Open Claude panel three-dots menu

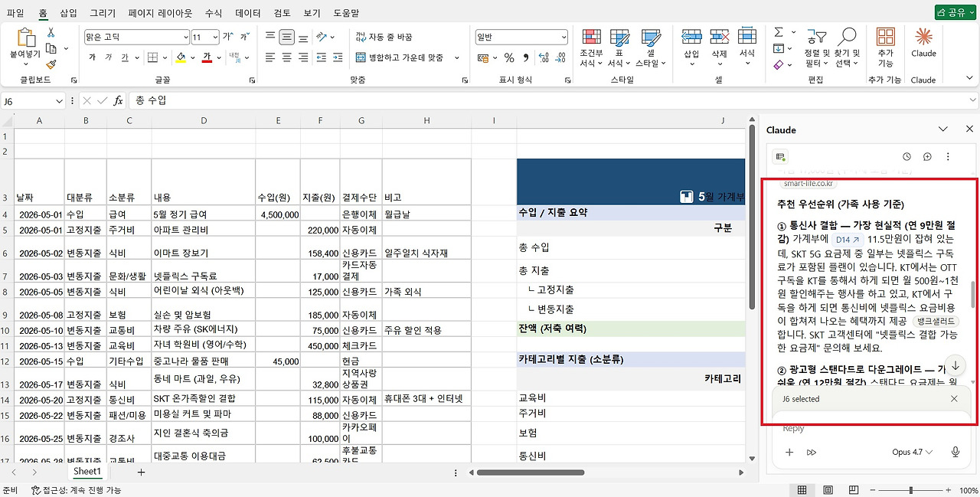[947, 156]
